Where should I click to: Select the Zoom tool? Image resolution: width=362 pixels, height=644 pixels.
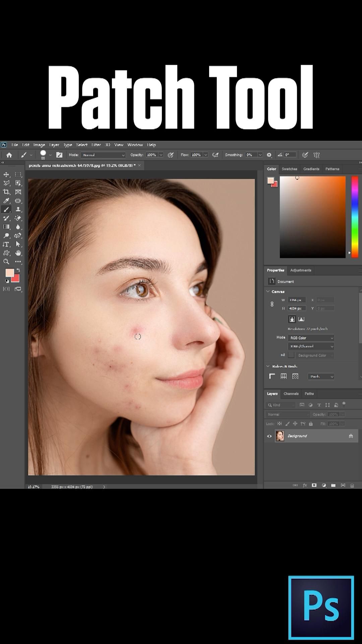point(6,262)
